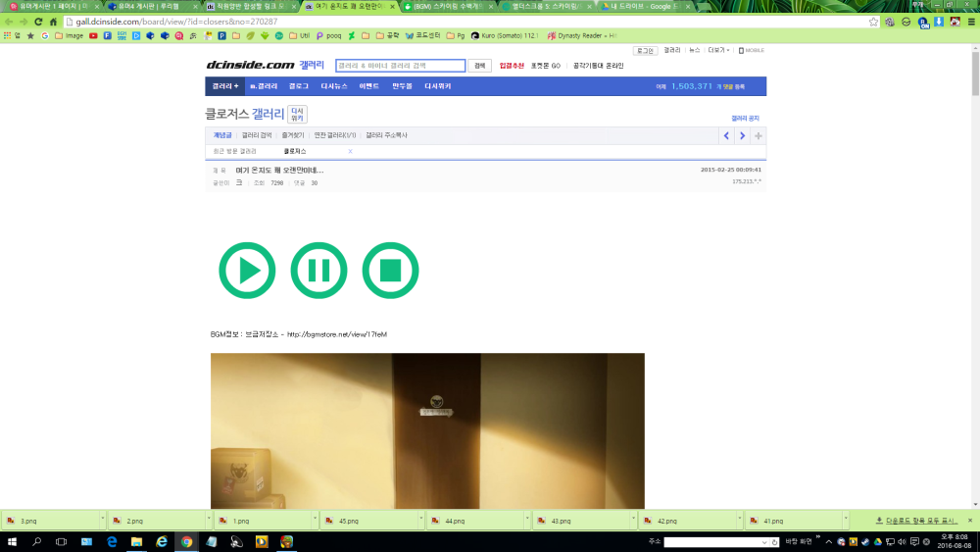Click the plus icon beside gallery arrows

pos(759,135)
